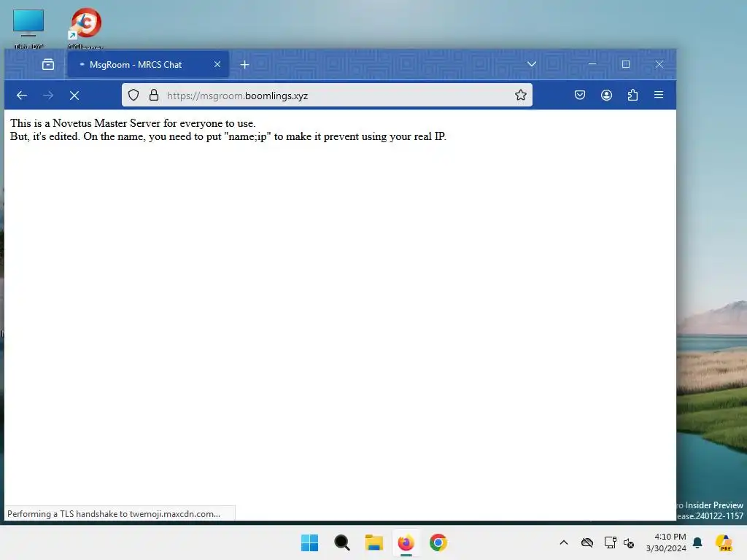Go forward one page in Firefox

pos(48,96)
